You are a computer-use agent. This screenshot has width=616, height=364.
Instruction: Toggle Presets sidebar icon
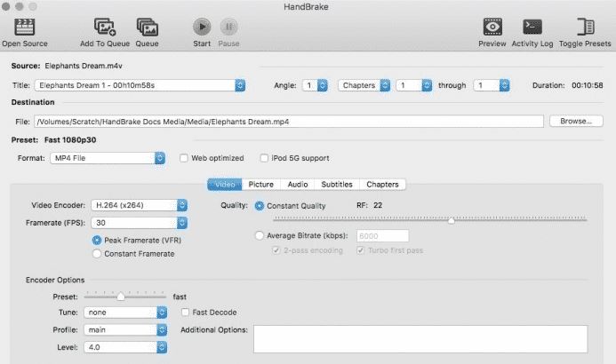(586, 27)
